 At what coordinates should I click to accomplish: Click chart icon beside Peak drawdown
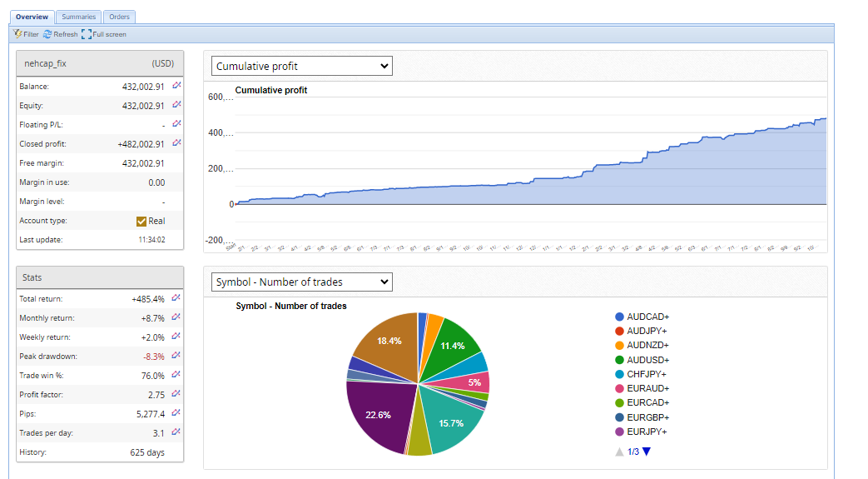pyautogui.click(x=176, y=356)
